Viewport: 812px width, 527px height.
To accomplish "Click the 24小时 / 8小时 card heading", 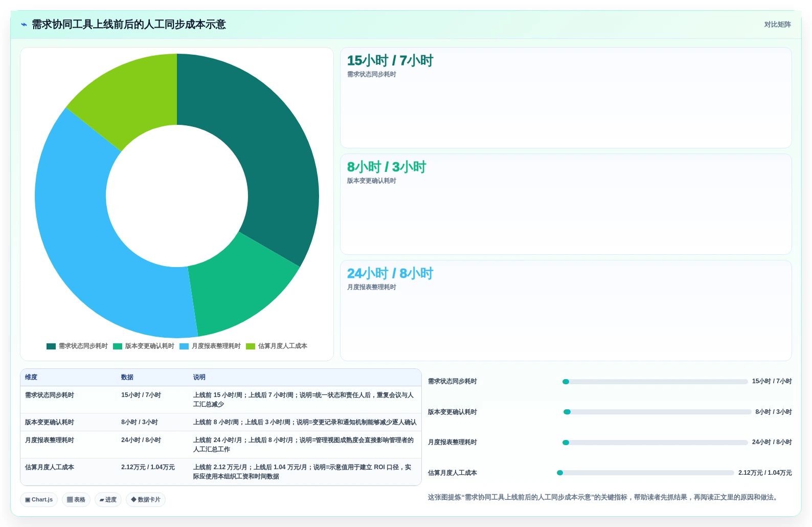I will (x=390, y=274).
